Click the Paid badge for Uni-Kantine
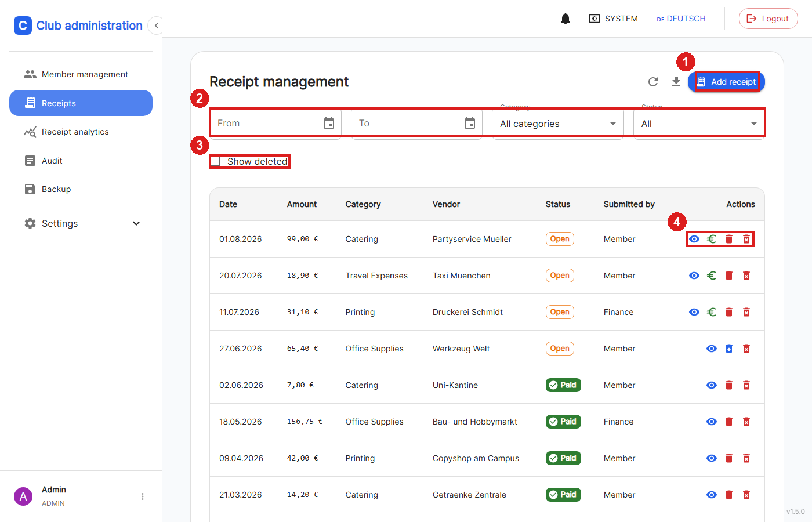Screen dimensions: 812x522 tap(563, 385)
